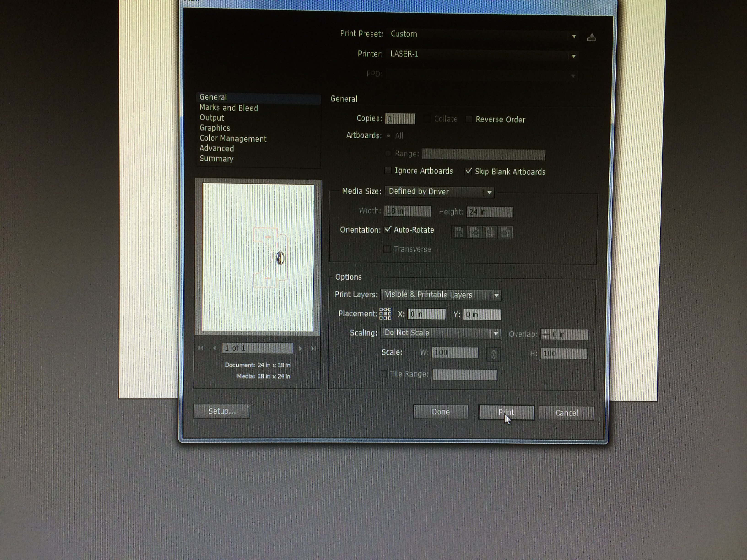The image size is (747, 560).
Task: Click the Copies input field
Action: [x=400, y=119]
